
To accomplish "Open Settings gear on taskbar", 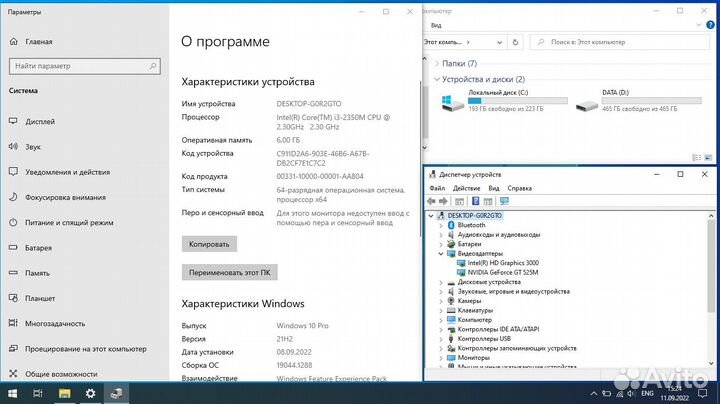I will (90, 393).
